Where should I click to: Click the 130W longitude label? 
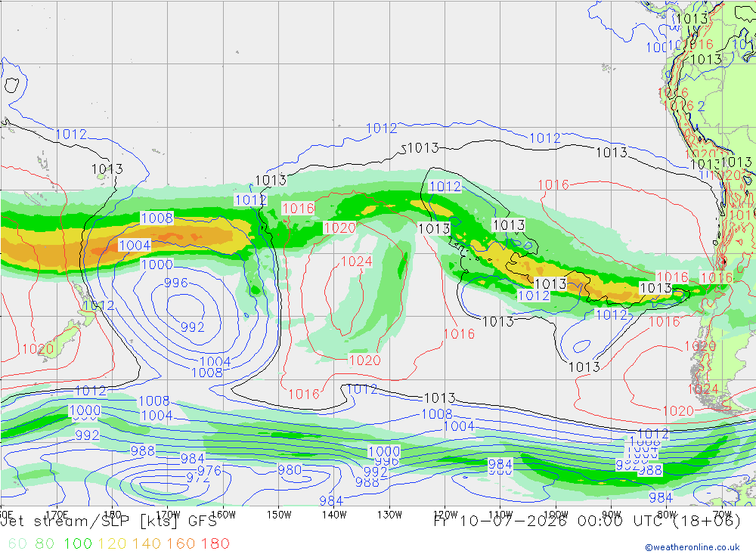pos(389,515)
